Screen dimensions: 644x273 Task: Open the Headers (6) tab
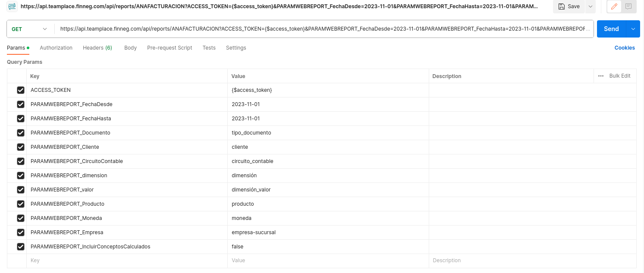click(97, 48)
